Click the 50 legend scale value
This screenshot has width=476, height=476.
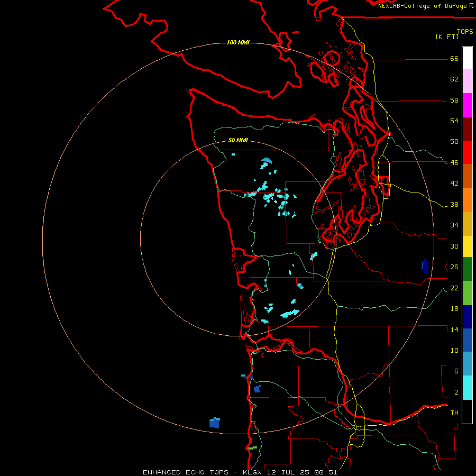(454, 142)
